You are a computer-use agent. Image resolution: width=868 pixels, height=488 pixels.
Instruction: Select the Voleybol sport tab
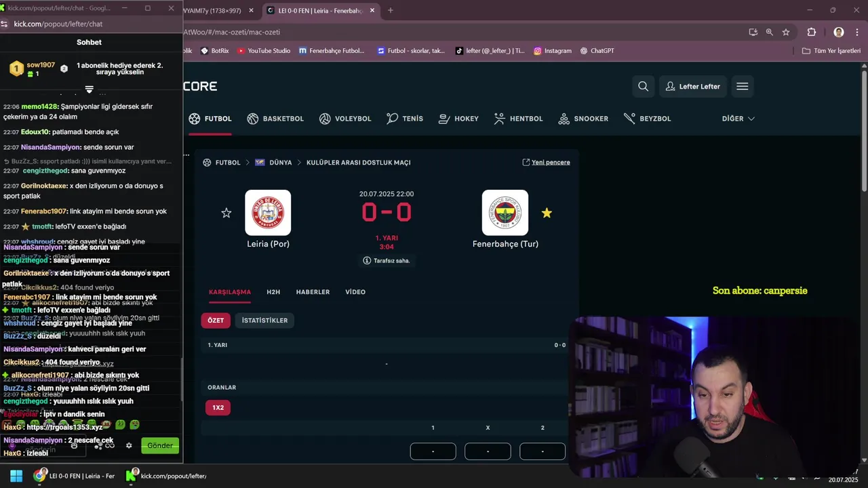[x=345, y=119]
